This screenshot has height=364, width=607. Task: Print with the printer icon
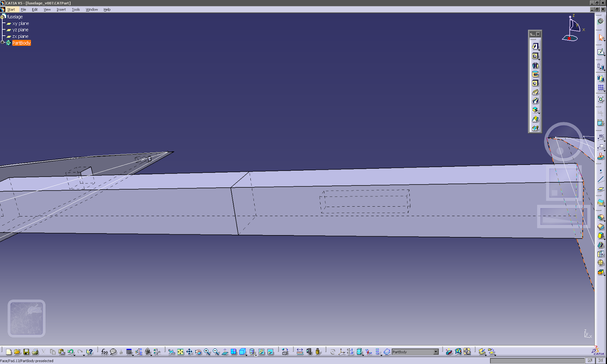pos(35,352)
